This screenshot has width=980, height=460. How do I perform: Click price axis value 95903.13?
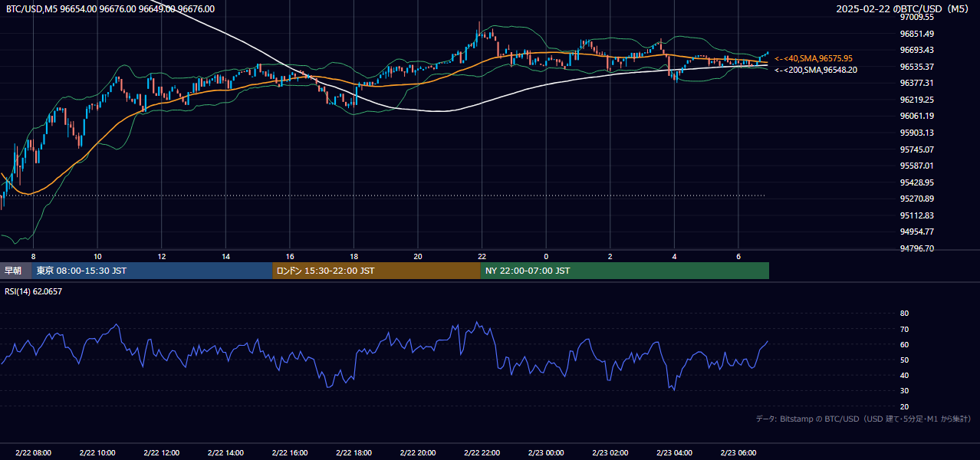click(916, 133)
